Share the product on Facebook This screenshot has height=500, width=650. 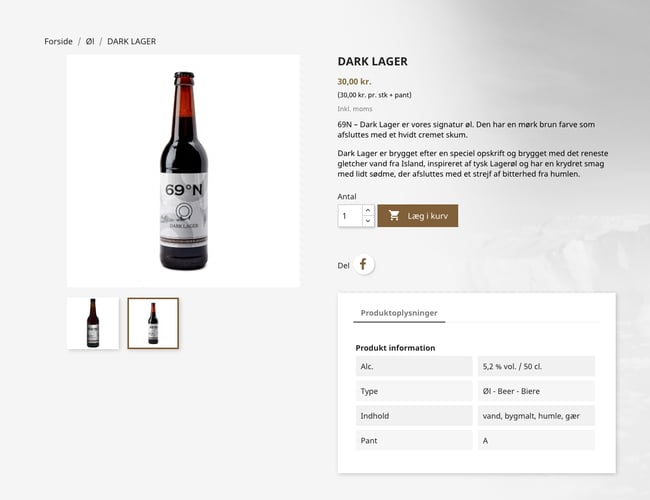coord(364,265)
